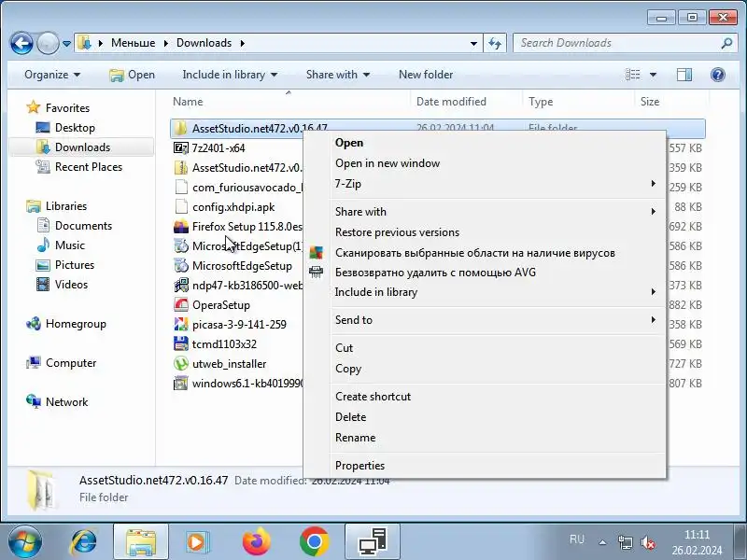Click the Type column header

pyautogui.click(x=578, y=102)
